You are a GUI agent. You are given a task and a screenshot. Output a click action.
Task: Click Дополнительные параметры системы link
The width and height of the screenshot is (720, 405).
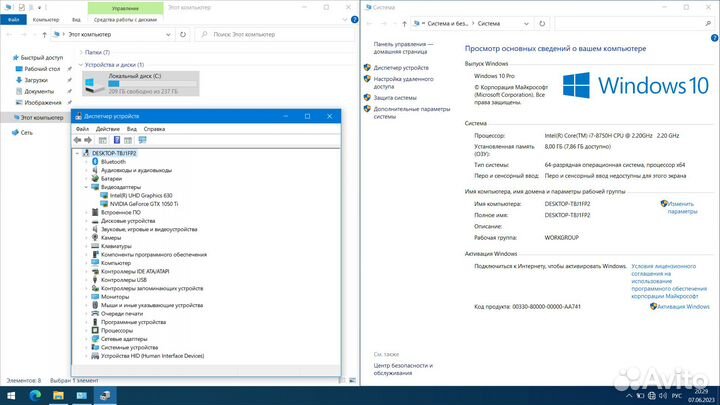pyautogui.click(x=411, y=113)
